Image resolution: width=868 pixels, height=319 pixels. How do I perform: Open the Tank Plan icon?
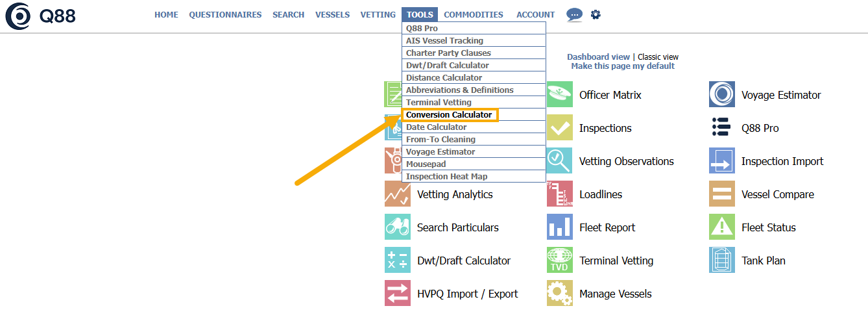click(x=722, y=261)
